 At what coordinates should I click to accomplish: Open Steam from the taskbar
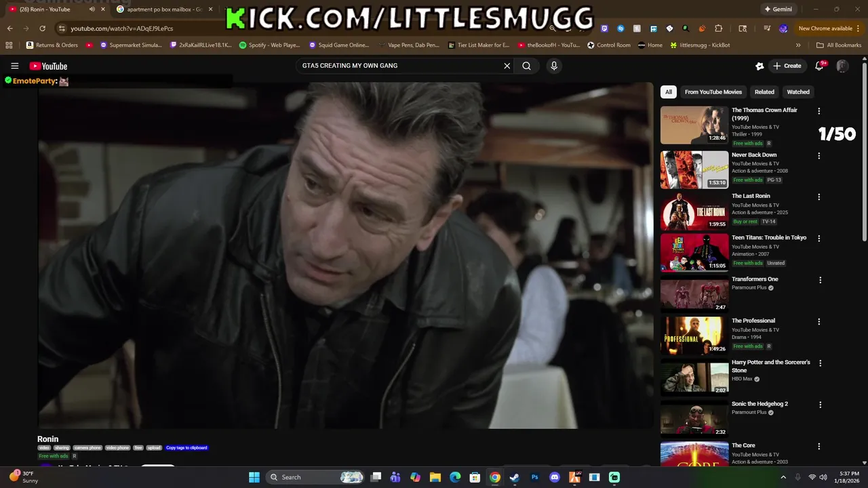[515, 477]
